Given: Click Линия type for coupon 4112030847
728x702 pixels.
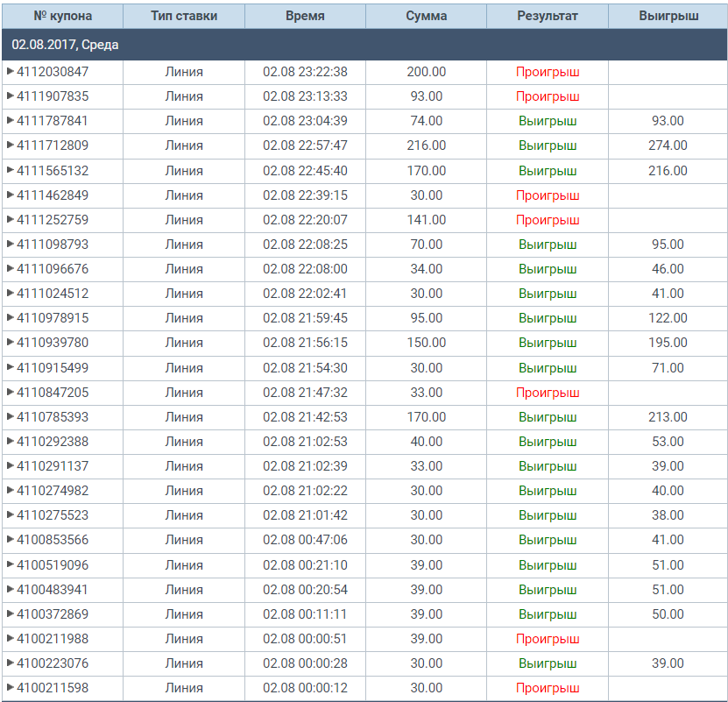Looking at the screenshot, I should (184, 72).
